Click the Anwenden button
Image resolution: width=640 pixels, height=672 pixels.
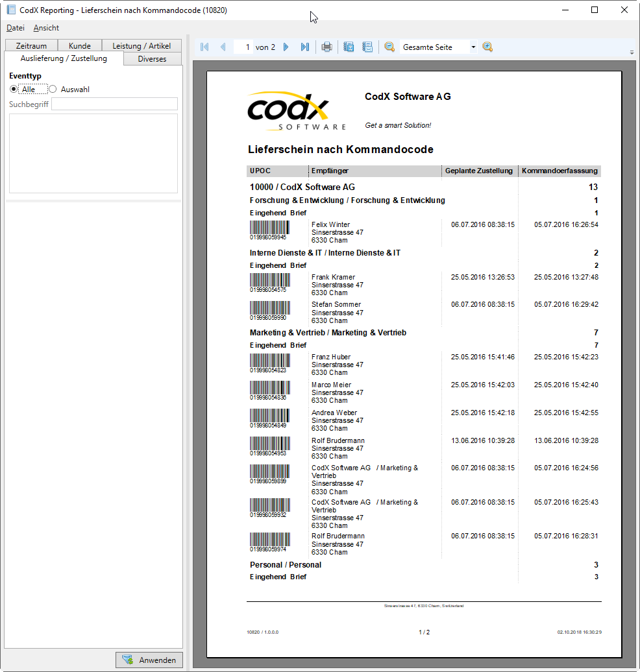[x=149, y=660]
